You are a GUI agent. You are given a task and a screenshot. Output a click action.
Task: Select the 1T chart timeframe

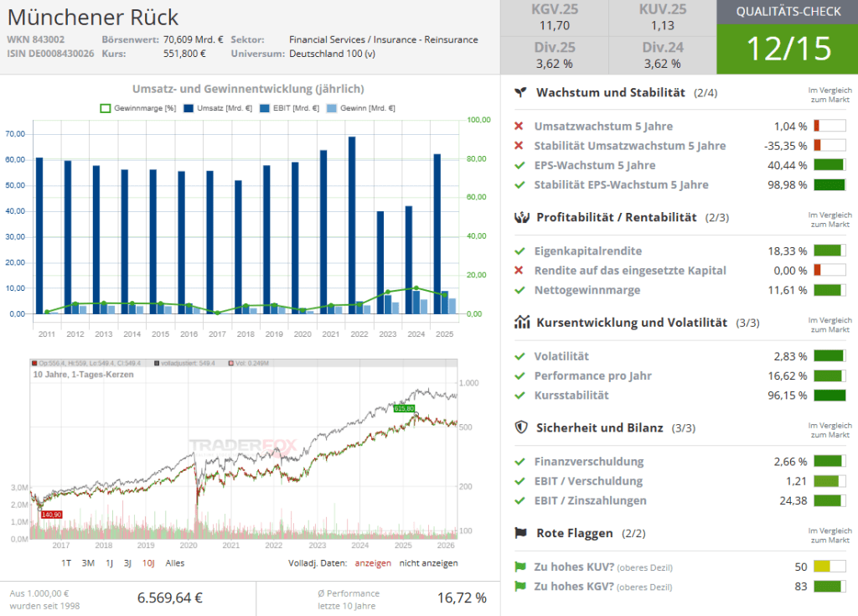[66, 563]
